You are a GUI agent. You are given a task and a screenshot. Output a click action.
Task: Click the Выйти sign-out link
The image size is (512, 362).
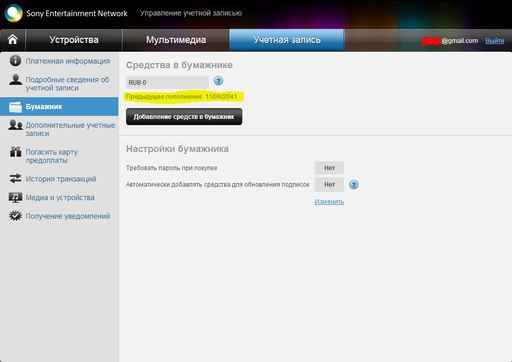coord(494,41)
